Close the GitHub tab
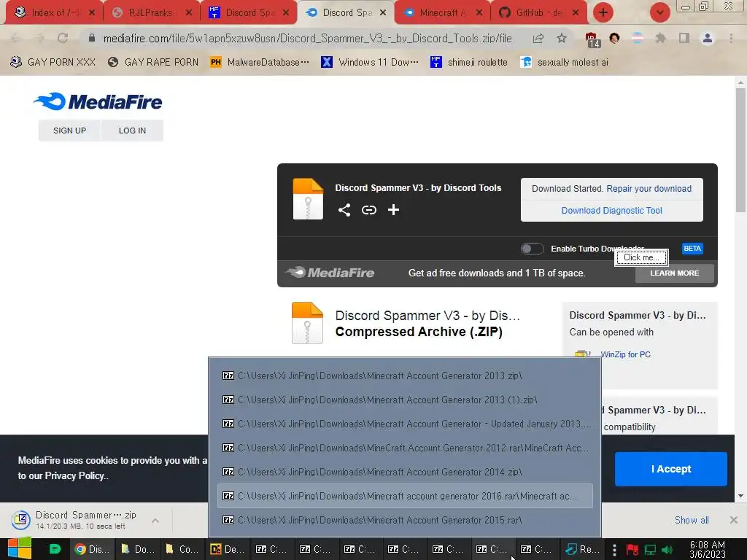Image resolution: width=747 pixels, height=560 pixels. (x=576, y=12)
